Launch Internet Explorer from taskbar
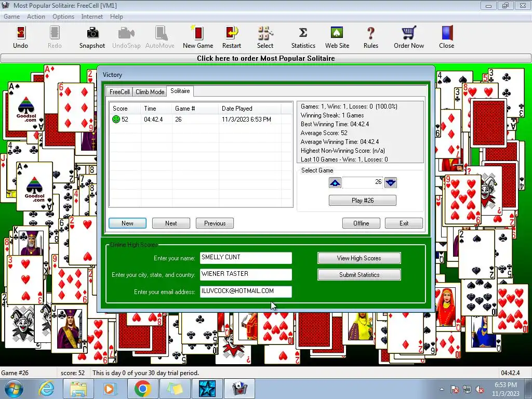This screenshot has height=399, width=532. pyautogui.click(x=46, y=389)
